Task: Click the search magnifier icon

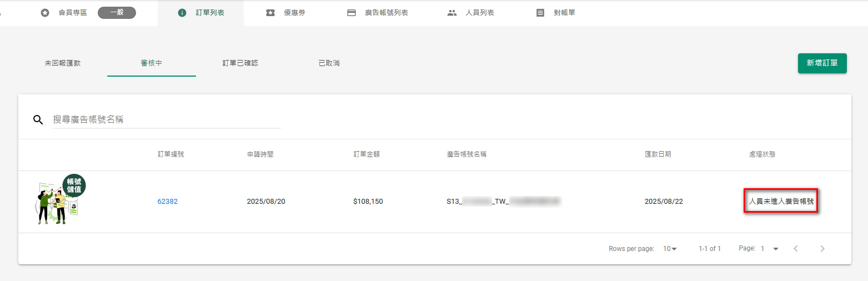Action: 38,119
